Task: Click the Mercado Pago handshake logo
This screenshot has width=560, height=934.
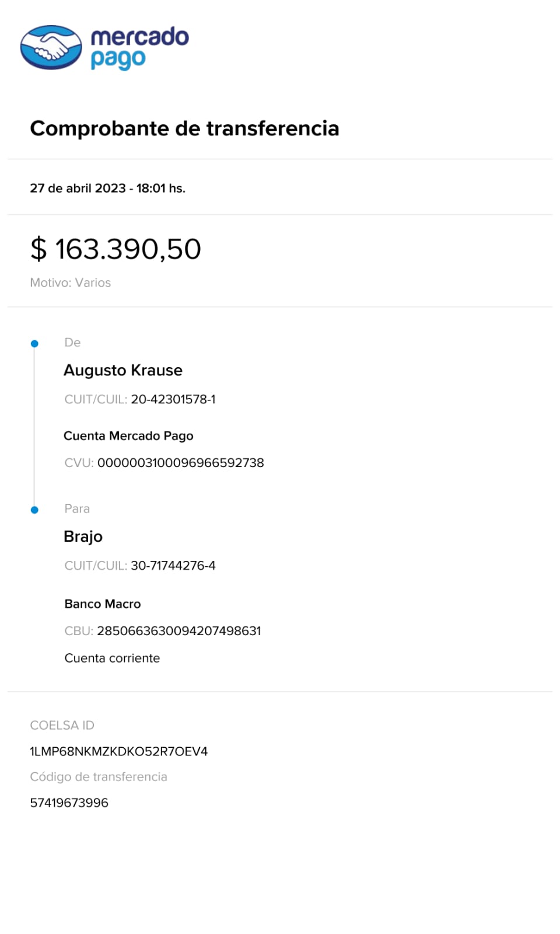Action: 51,47
